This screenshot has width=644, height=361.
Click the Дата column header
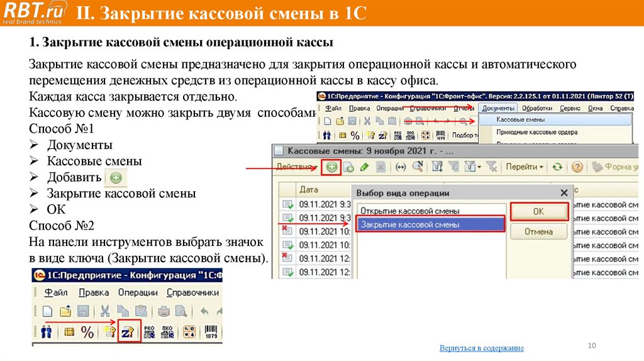[x=323, y=190]
